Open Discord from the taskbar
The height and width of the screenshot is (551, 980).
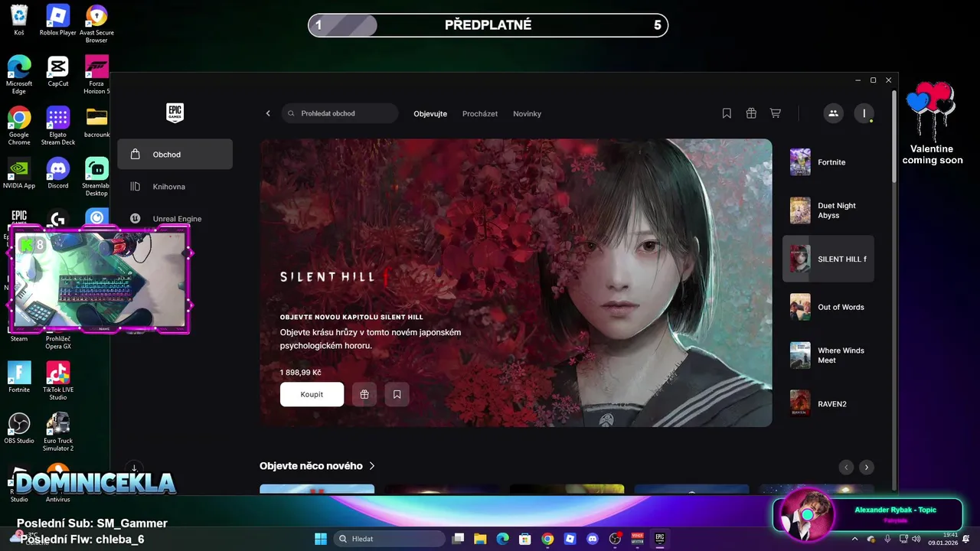(592, 539)
